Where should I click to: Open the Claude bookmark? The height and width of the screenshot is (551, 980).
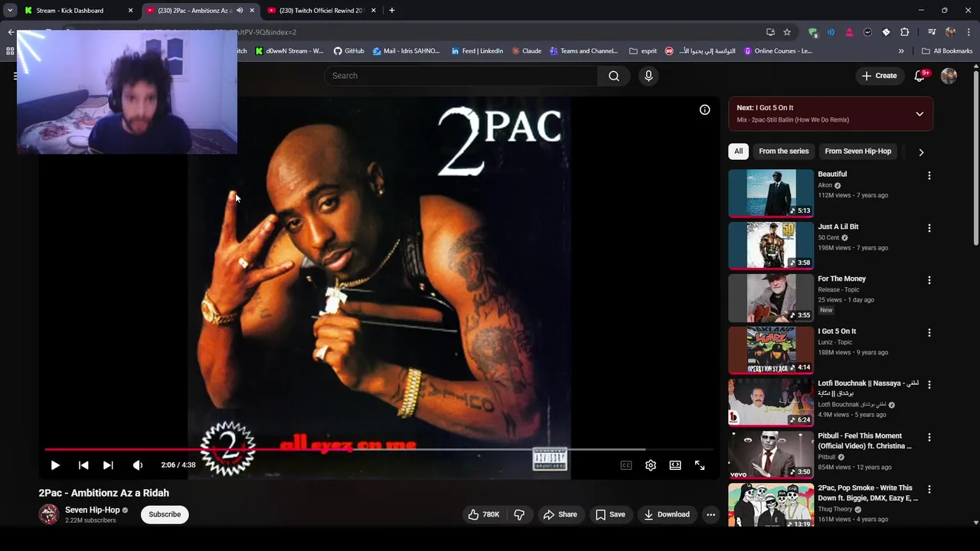pos(527,51)
